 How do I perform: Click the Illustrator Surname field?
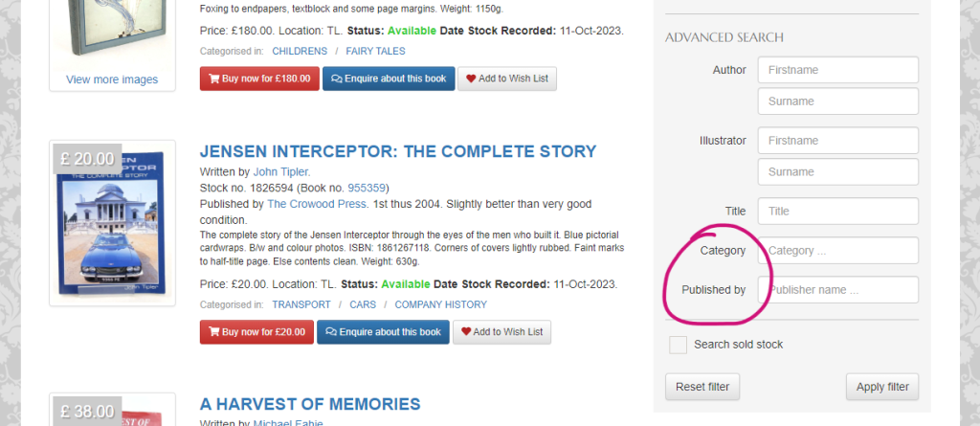[837, 171]
